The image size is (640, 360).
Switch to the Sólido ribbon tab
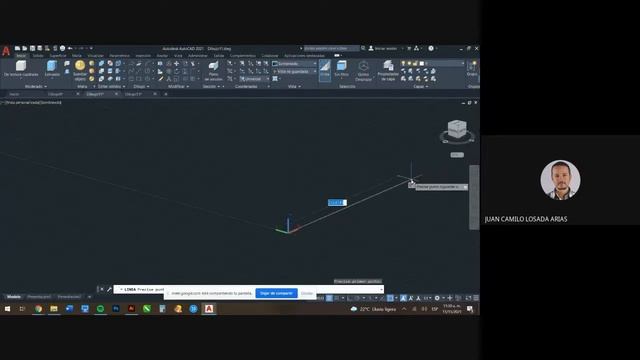coord(38,56)
